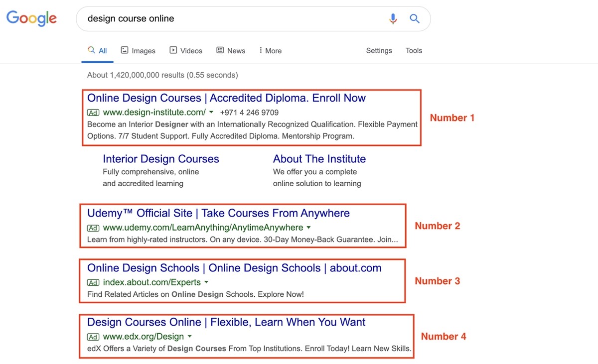Open the Tools option
598x364 pixels.
pos(414,51)
